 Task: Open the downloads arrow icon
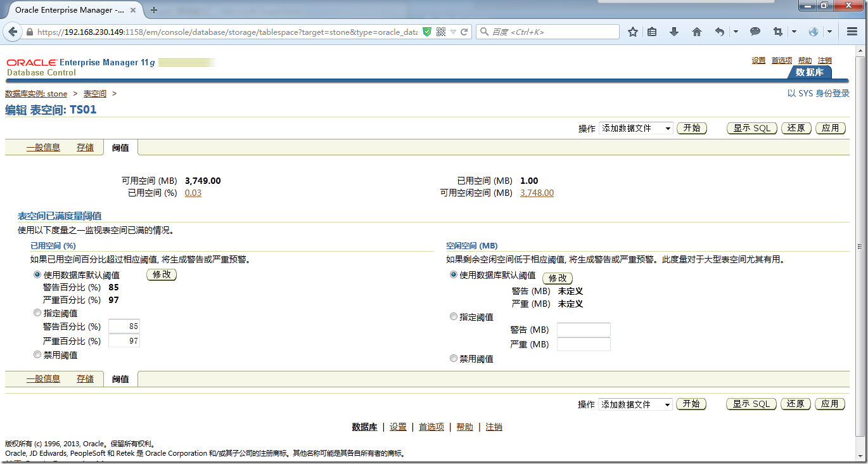674,32
